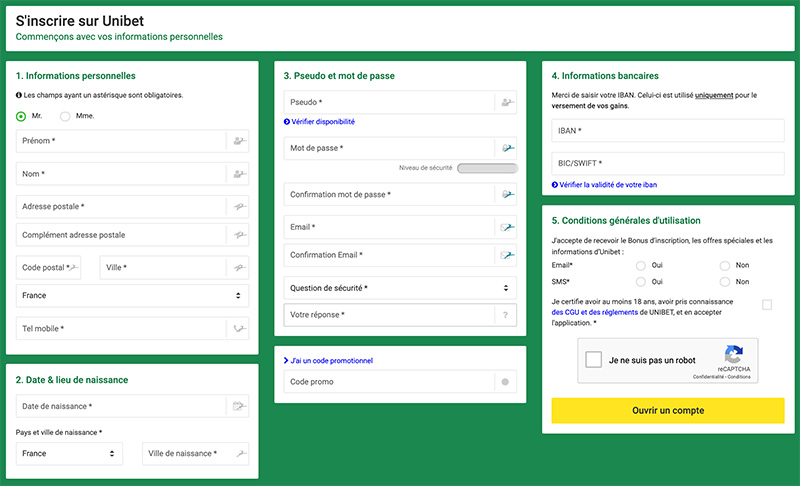Click the person icon in Prénom field
Image resolution: width=800 pixels, height=486 pixels.
pyautogui.click(x=239, y=141)
